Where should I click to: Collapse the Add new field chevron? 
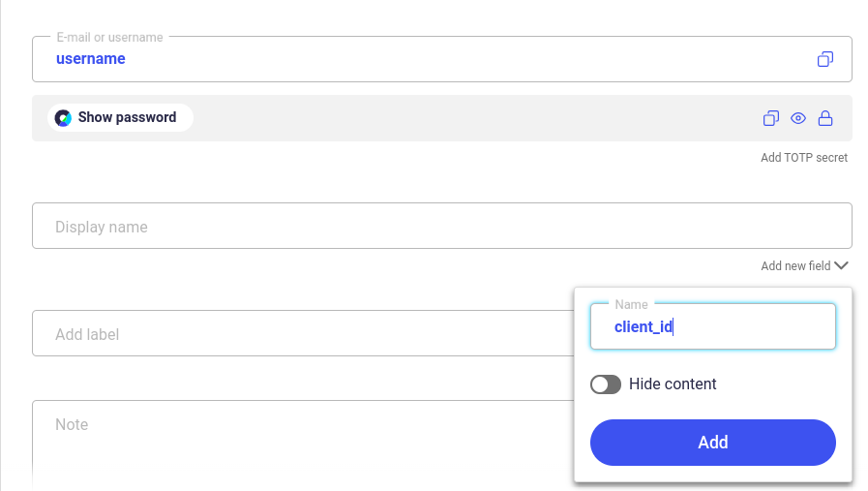[x=841, y=266]
